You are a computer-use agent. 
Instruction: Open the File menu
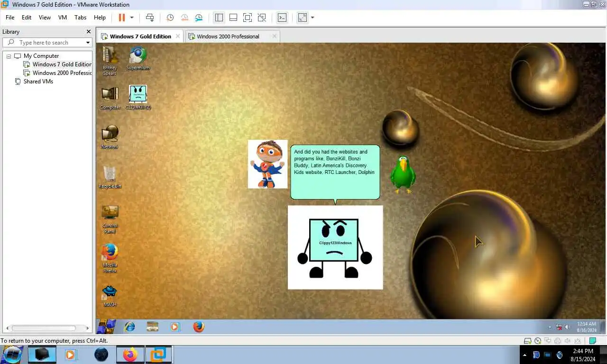point(10,18)
